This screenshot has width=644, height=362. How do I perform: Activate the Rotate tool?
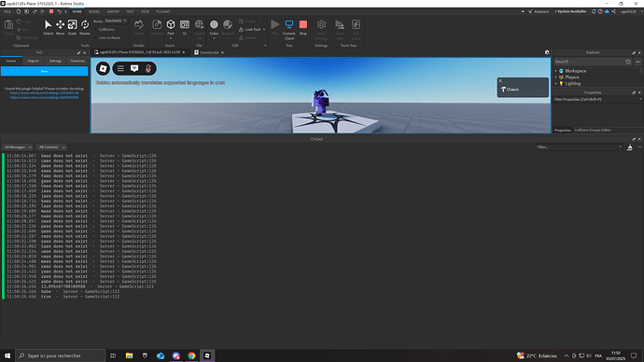[x=85, y=27]
